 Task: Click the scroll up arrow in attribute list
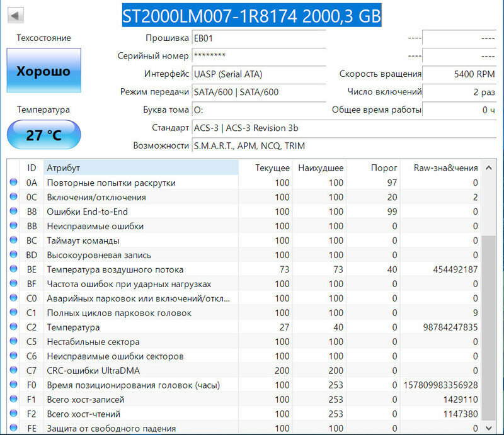tap(489, 167)
